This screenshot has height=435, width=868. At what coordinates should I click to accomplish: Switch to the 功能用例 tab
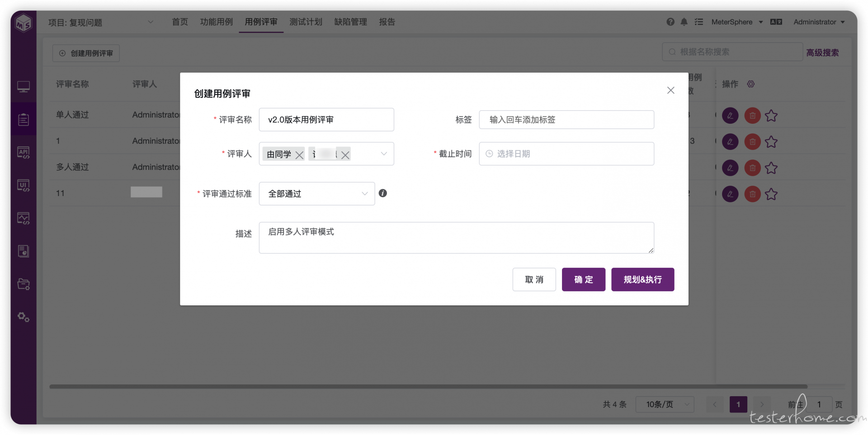pos(217,22)
